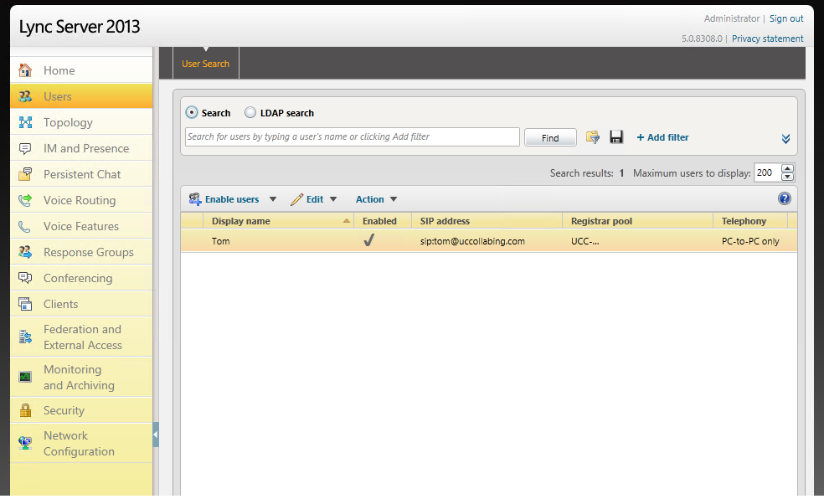Click the Edit pencil icon
The image size is (824, 504).
(297, 199)
